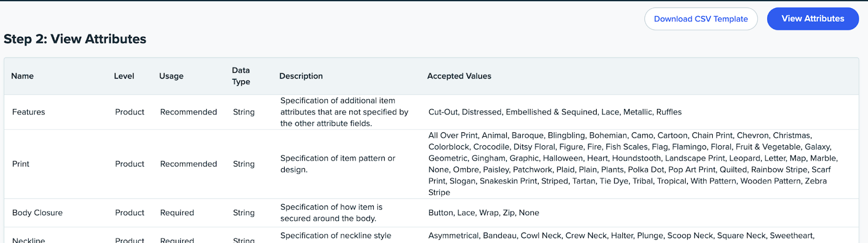Click the Usage column header

point(171,76)
